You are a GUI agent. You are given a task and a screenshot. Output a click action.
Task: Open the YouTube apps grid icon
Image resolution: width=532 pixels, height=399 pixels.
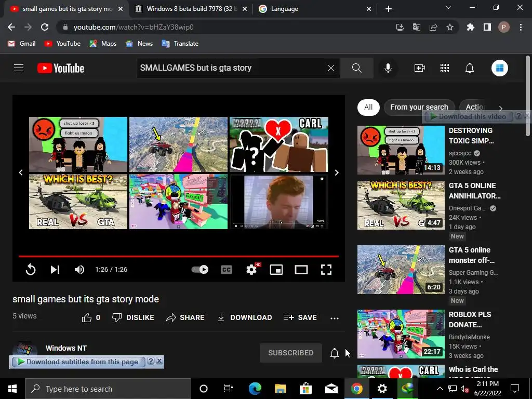[445, 68]
